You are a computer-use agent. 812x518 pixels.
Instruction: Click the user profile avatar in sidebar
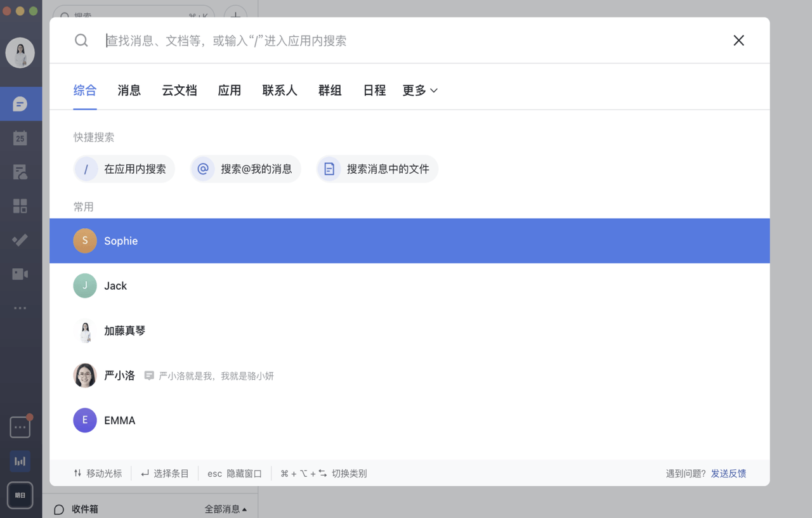pyautogui.click(x=20, y=53)
